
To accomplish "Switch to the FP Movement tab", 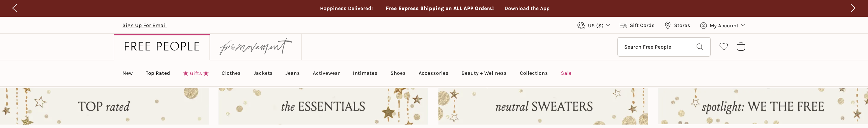I will [256, 47].
